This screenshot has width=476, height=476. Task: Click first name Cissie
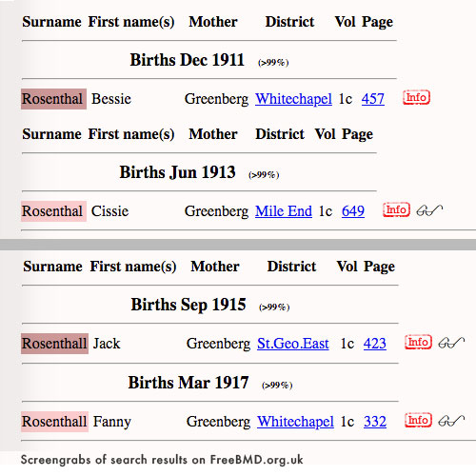point(109,211)
